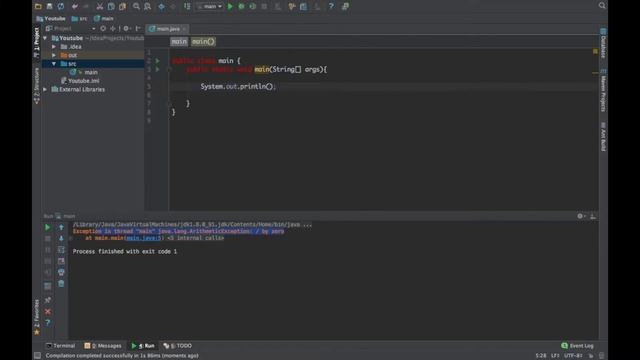640x360 pixels.
Task: Open the Project panel settings gear
Action: 126,29
